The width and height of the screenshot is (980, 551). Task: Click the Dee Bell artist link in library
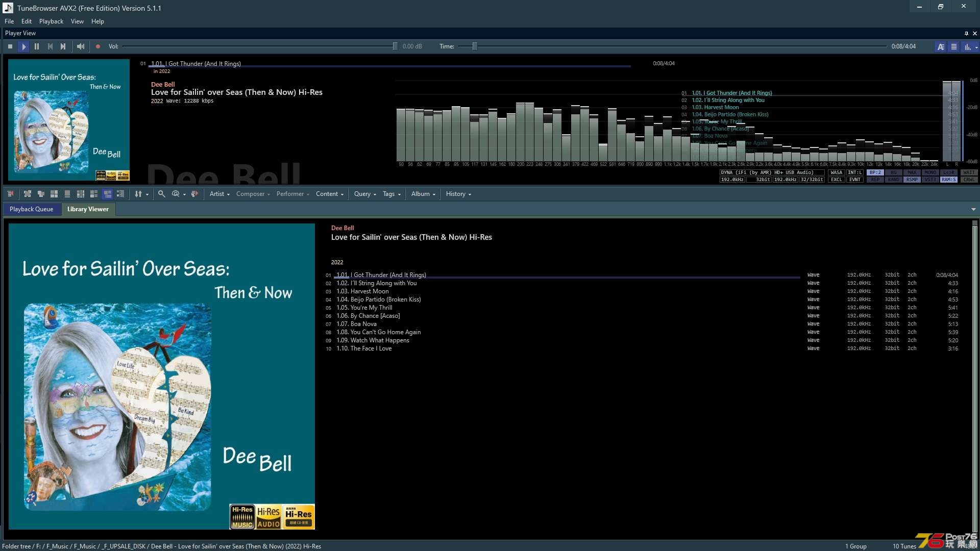click(342, 228)
